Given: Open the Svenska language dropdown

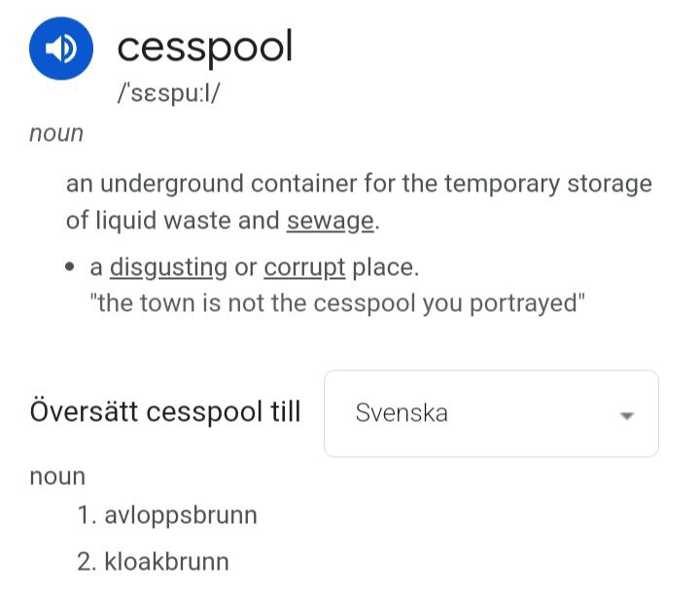Looking at the screenshot, I should point(491,413).
